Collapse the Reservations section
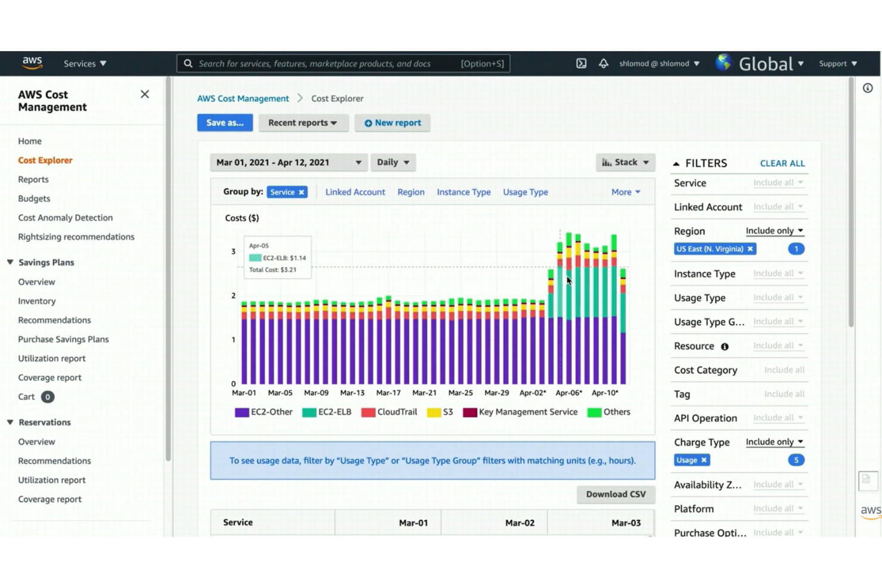This screenshot has height=588, width=882. click(10, 422)
